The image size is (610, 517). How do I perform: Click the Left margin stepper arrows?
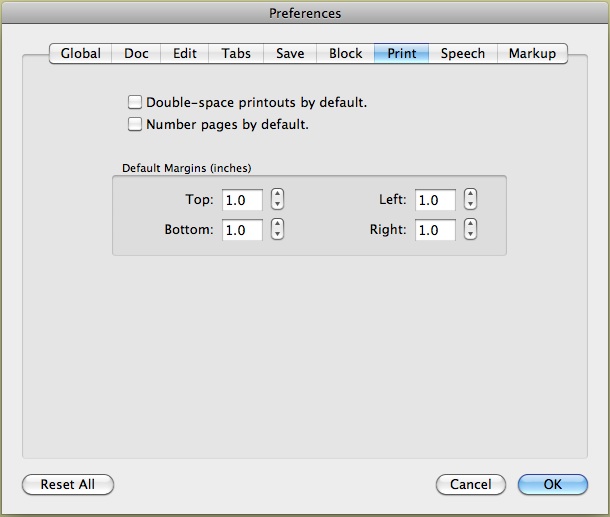click(471, 200)
